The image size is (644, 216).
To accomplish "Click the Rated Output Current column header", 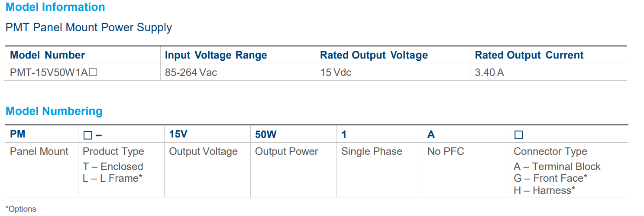I will [x=529, y=55].
